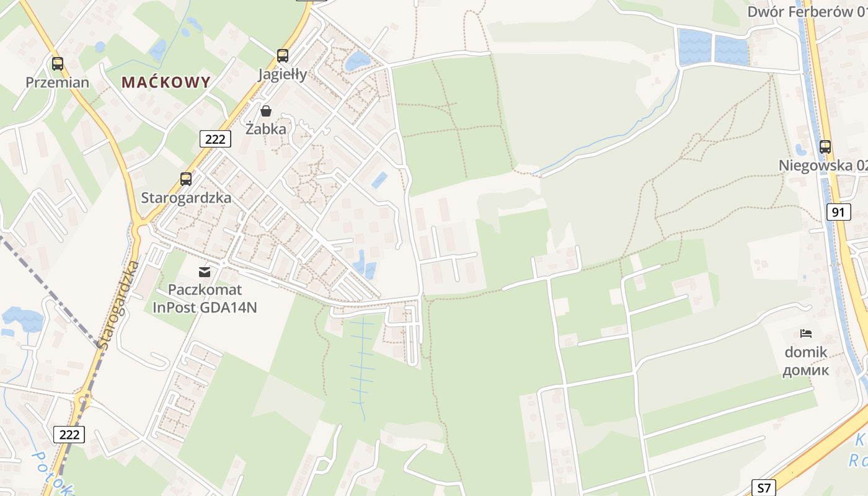This screenshot has width=868, height=496.
Task: Open the domik lodging bed icon
Action: tap(806, 334)
